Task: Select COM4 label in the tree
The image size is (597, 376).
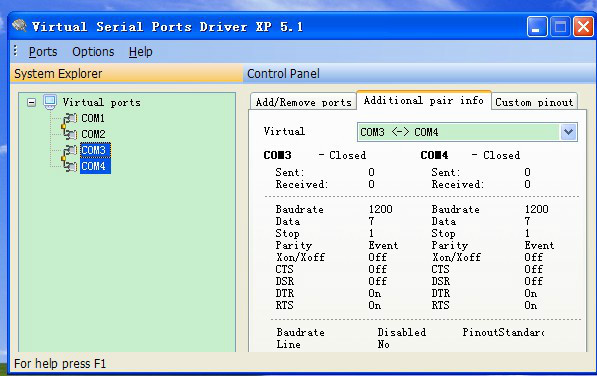Action: point(95,166)
